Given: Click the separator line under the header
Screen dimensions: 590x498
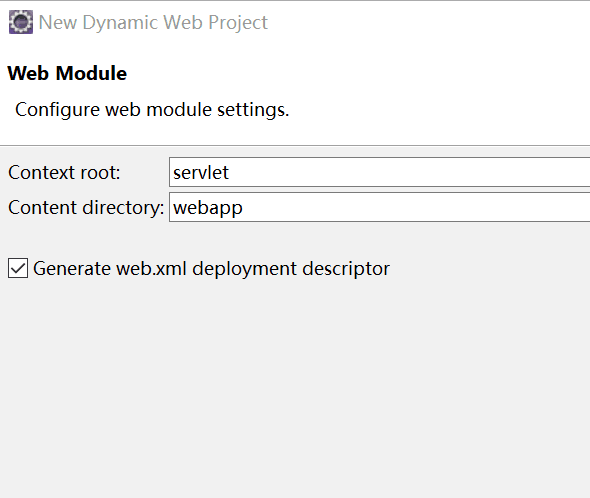Looking at the screenshot, I should coord(295,145).
